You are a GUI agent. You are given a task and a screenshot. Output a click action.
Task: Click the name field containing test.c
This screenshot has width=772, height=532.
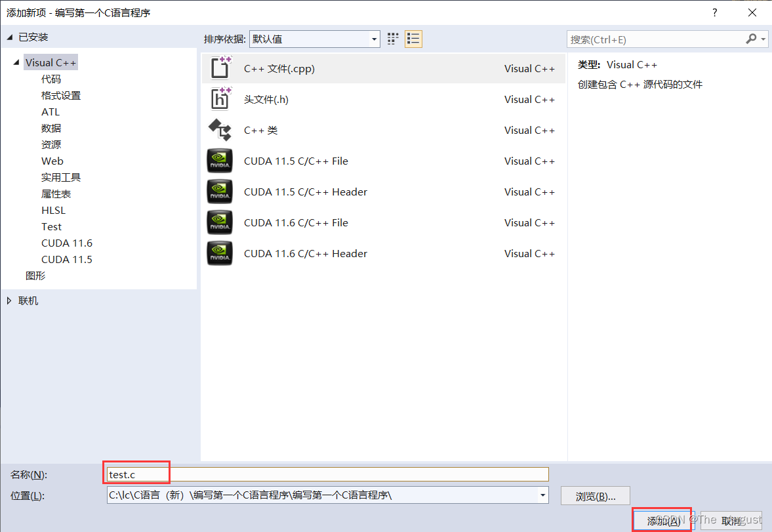coord(327,474)
